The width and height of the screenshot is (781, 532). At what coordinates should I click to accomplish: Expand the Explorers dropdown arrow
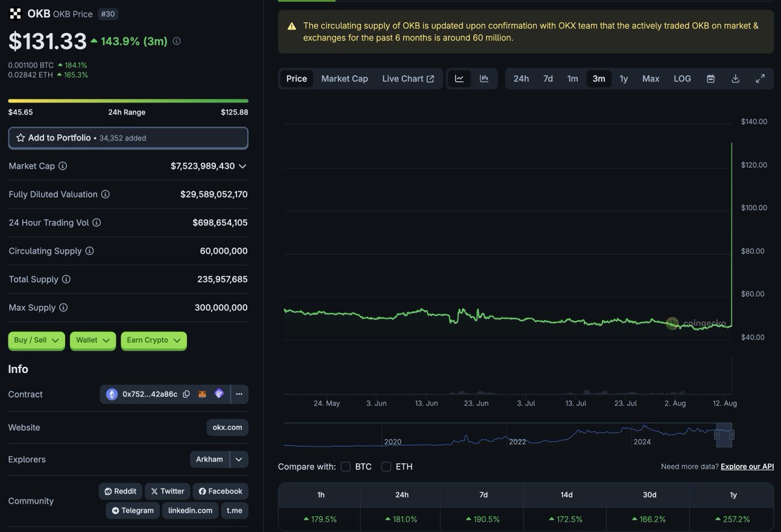[x=239, y=460]
